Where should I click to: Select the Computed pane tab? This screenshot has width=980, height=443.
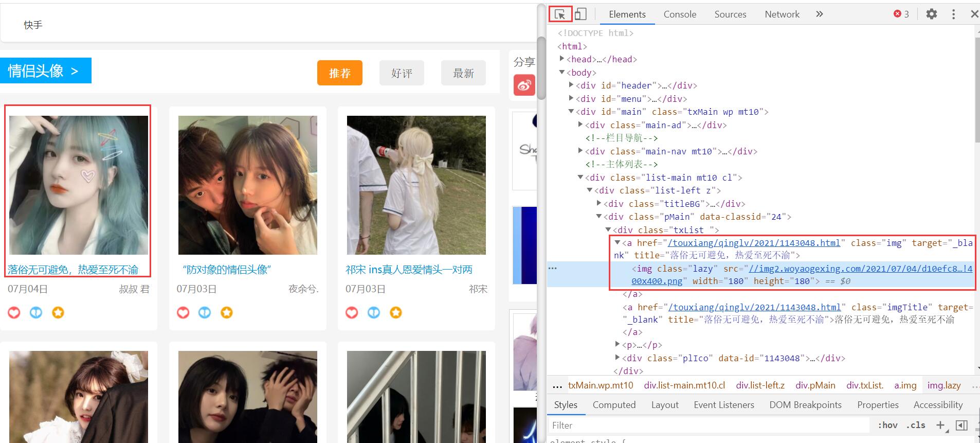point(614,405)
